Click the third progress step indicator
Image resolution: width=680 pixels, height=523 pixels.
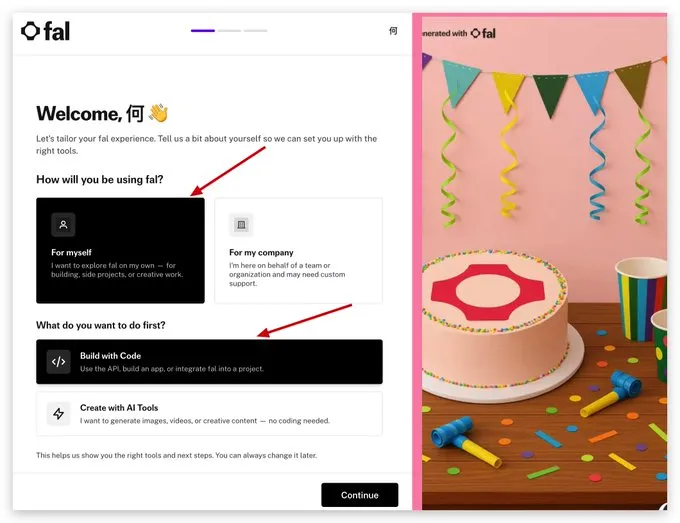click(x=255, y=31)
